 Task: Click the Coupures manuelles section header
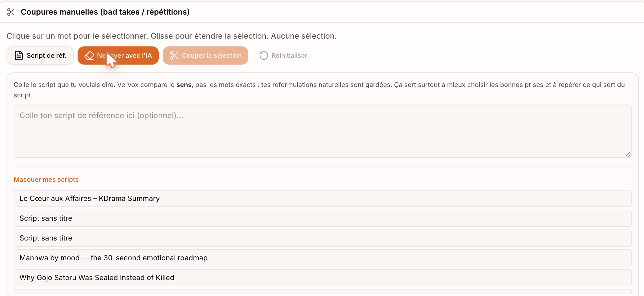tap(105, 12)
